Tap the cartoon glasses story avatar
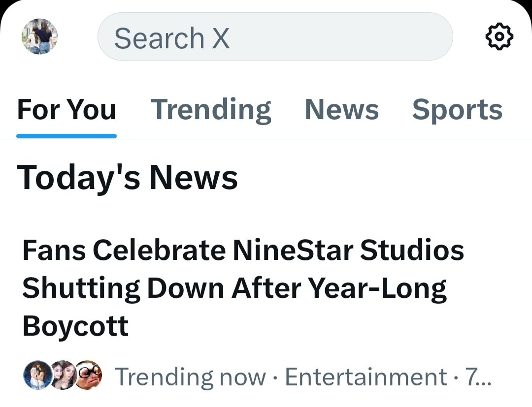532x407 pixels. pos(88,375)
